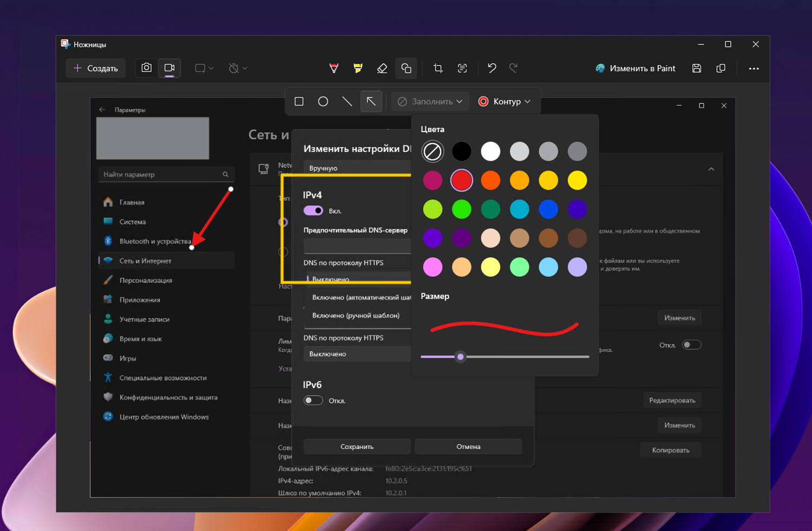This screenshot has height=531, width=812.
Task: Pick the sky blue swatch
Action: pyautogui.click(x=548, y=267)
